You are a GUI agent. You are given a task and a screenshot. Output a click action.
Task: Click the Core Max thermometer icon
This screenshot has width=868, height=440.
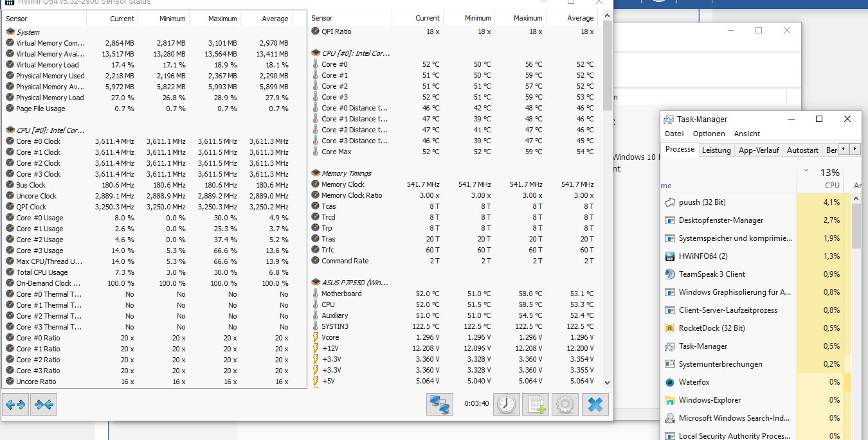coord(316,152)
